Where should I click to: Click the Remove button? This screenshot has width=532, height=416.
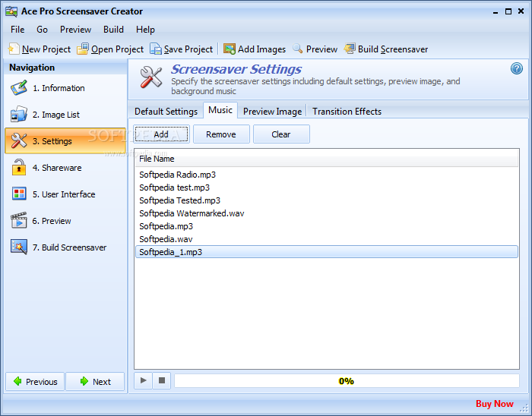click(221, 134)
